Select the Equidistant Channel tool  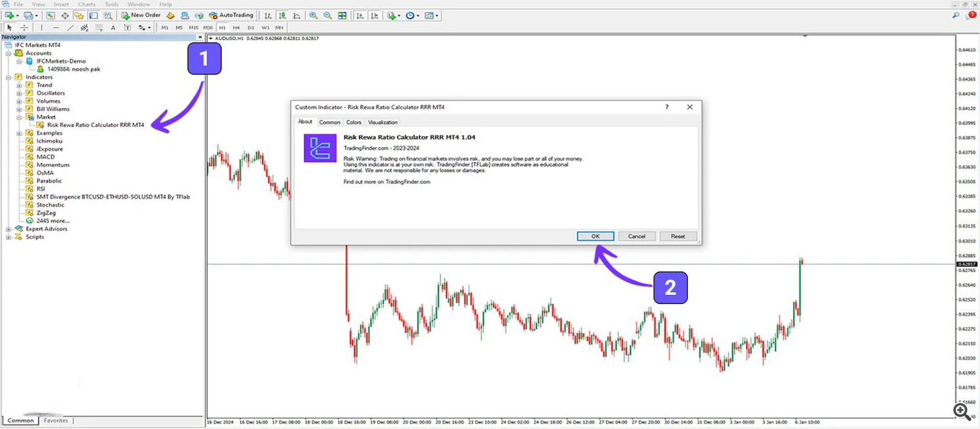[84, 27]
